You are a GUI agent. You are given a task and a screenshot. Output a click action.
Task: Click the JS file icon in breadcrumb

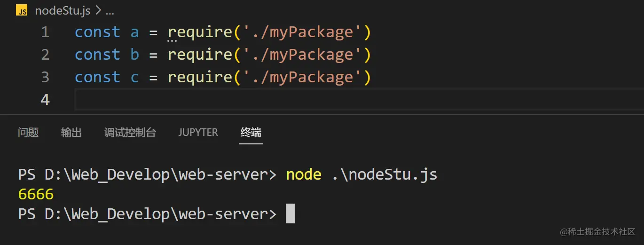point(22,10)
